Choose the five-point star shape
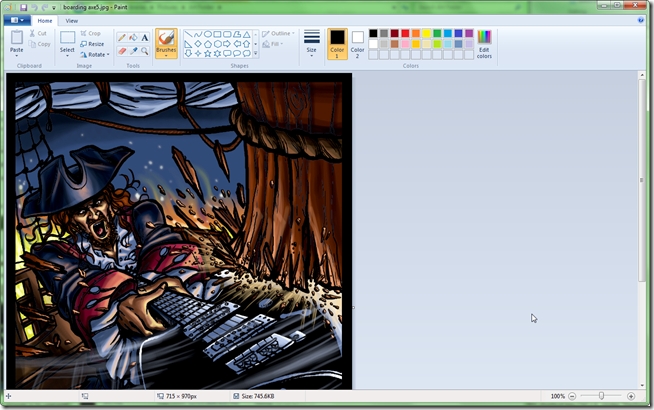Image resolution: width=654 pixels, height=410 pixels. [207, 53]
